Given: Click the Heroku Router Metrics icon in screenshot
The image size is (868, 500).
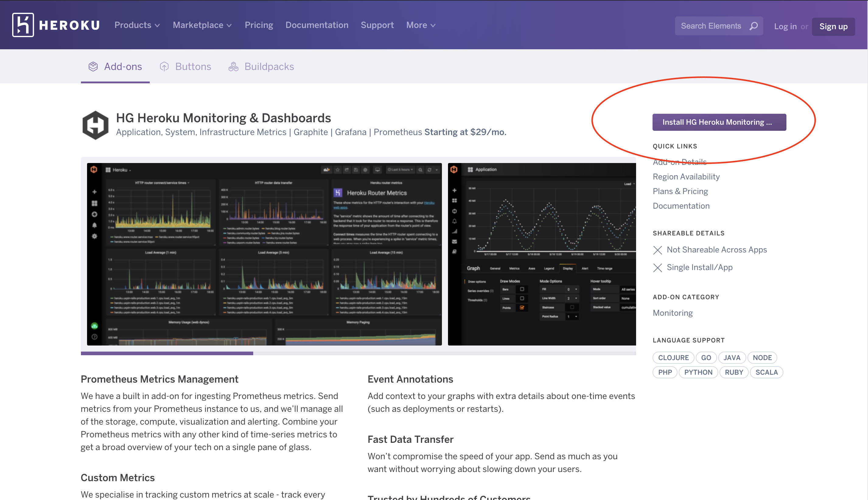Looking at the screenshot, I should (x=338, y=193).
